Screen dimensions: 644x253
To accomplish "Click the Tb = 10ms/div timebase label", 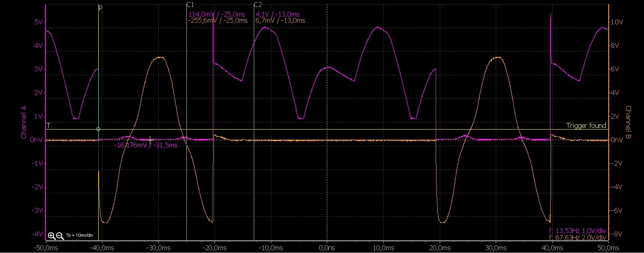I will (x=80, y=236).
